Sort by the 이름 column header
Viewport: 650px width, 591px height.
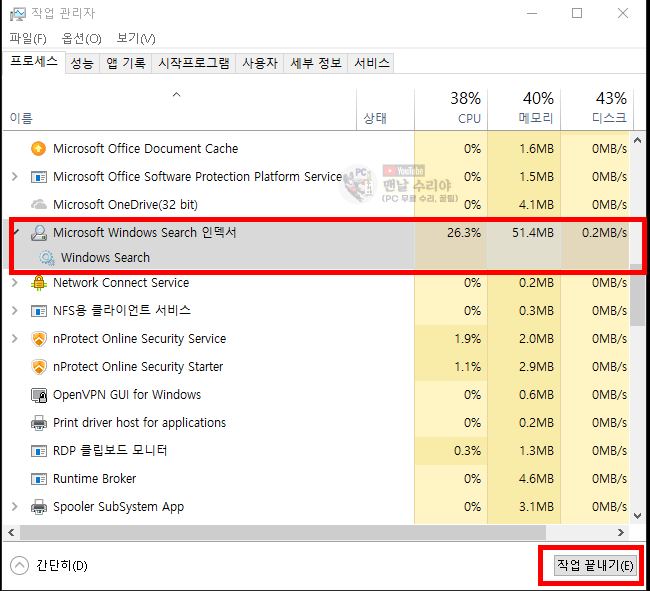coord(179,110)
